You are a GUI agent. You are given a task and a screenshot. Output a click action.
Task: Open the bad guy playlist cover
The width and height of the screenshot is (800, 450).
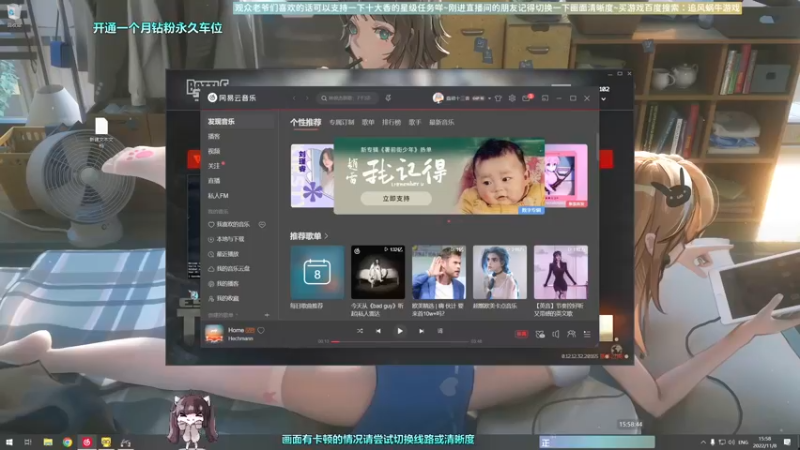point(378,272)
